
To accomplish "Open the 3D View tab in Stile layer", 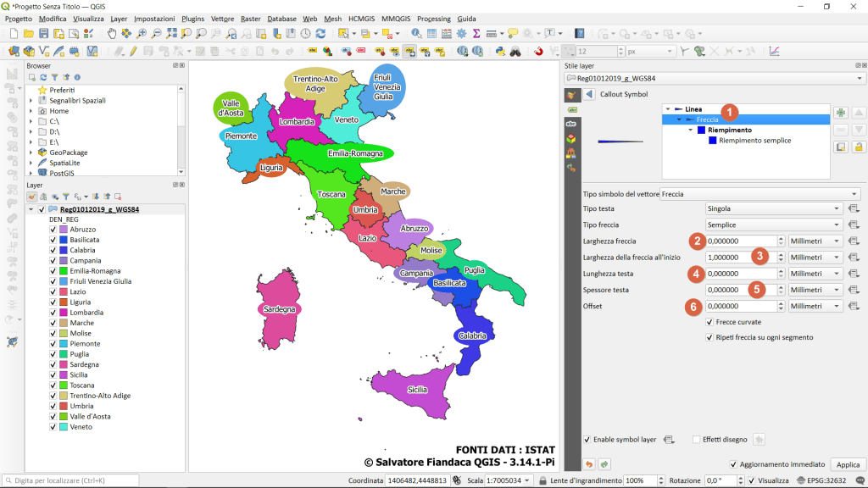I will click(x=570, y=139).
